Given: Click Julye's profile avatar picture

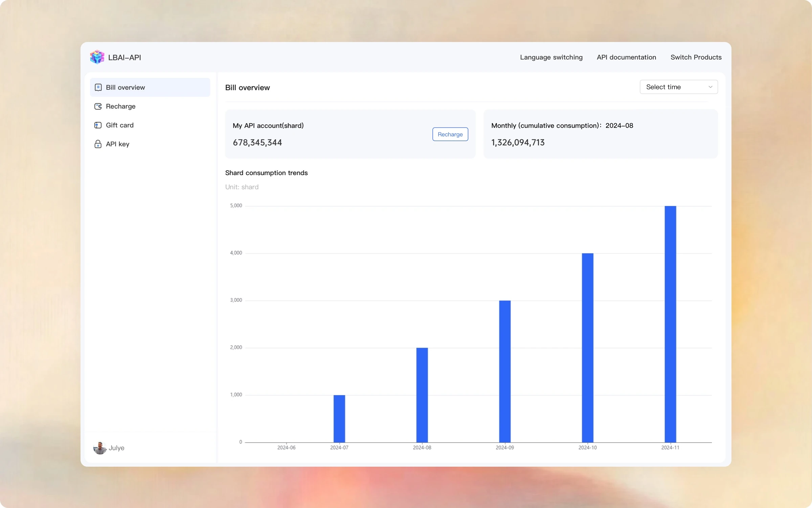Looking at the screenshot, I should coord(100,448).
